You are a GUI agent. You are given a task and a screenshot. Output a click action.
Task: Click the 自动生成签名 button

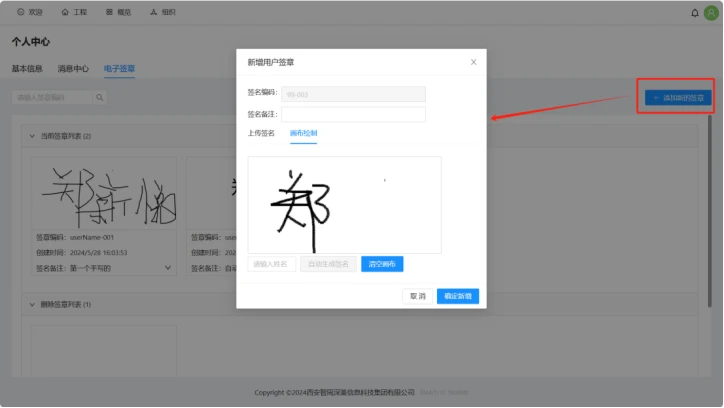328,264
